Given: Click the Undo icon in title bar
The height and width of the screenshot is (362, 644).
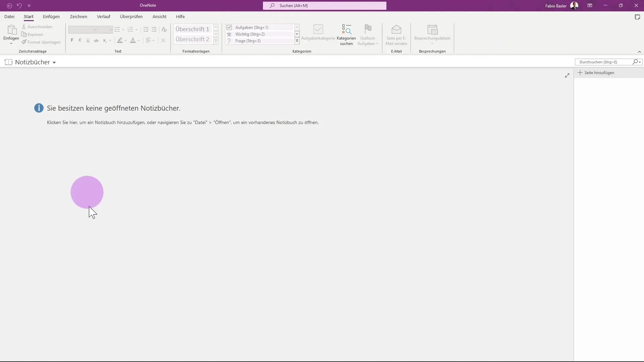Looking at the screenshot, I should (x=19, y=6).
